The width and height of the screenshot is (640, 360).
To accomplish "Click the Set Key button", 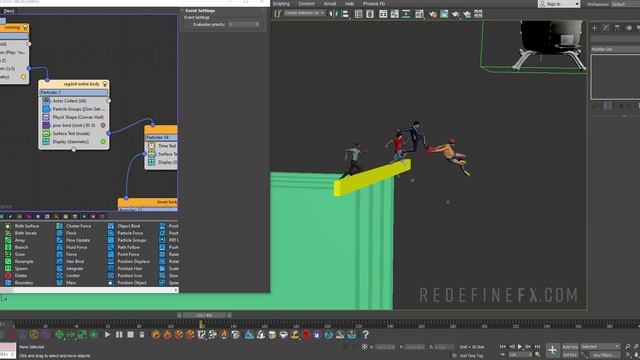I will pos(570,355).
